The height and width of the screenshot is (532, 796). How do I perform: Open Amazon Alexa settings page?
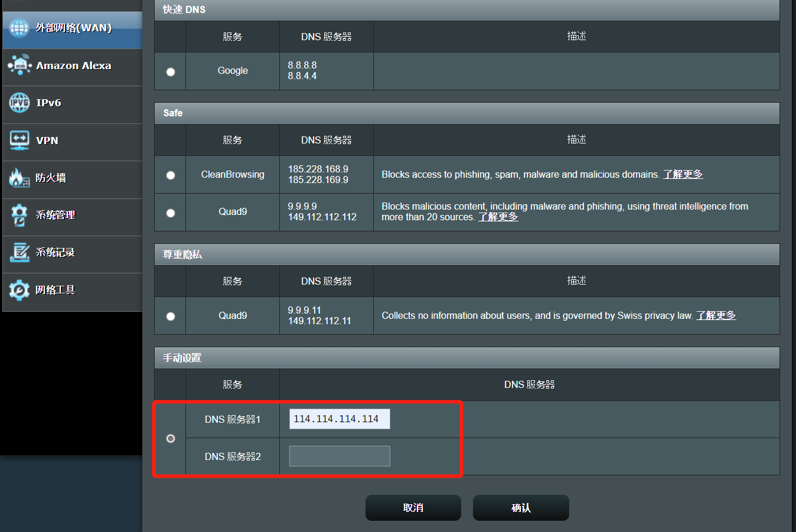(x=73, y=67)
